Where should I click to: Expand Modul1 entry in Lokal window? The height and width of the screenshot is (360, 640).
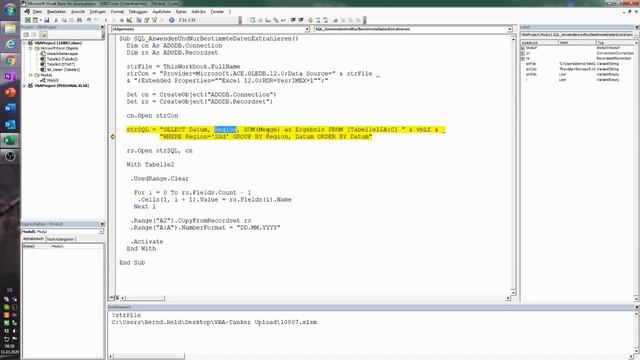[x=523, y=48]
